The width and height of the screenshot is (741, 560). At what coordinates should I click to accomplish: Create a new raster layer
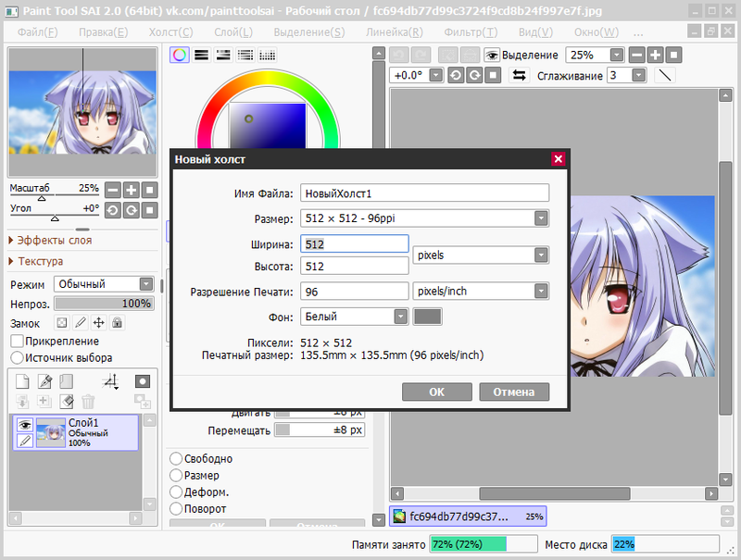[x=22, y=381]
